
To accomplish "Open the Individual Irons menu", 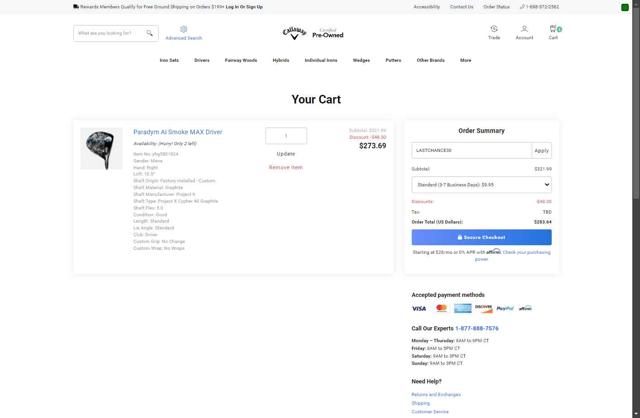I will point(321,60).
